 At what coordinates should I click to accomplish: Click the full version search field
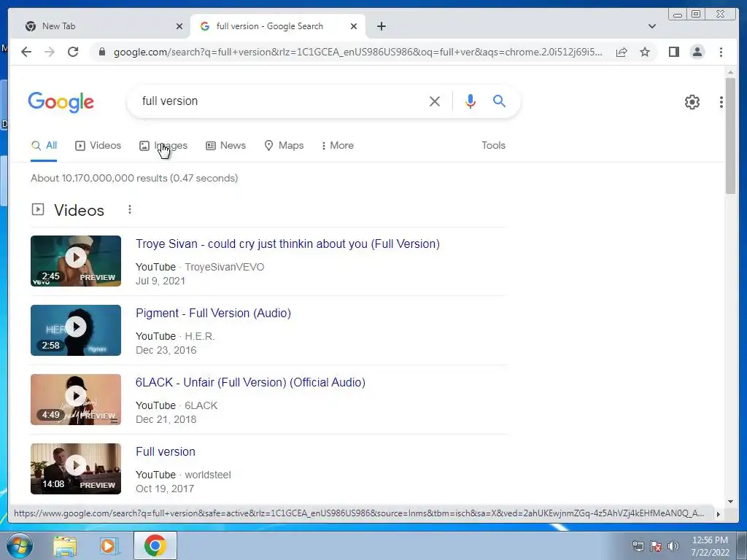pos(281,101)
